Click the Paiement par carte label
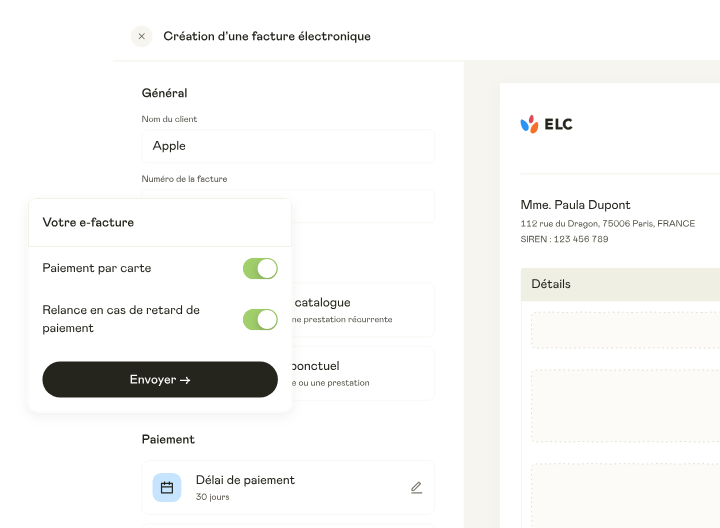The width and height of the screenshot is (720, 528). pyautogui.click(x=97, y=268)
